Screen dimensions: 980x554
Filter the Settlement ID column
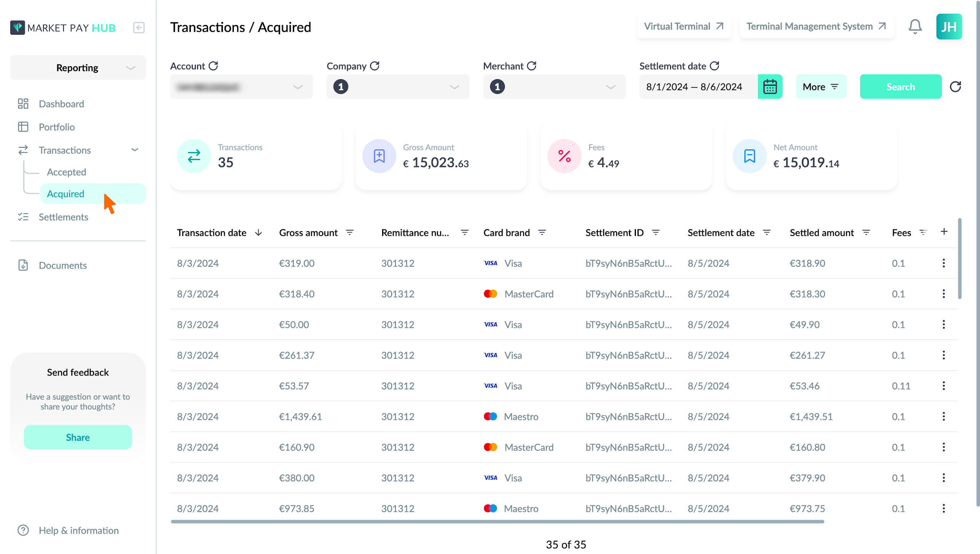pyautogui.click(x=656, y=232)
